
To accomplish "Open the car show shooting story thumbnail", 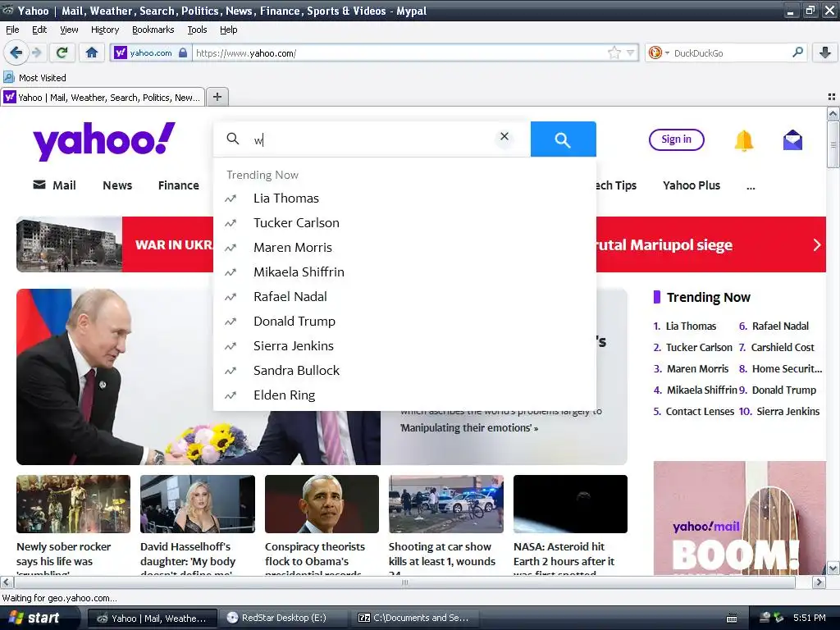I will (x=446, y=504).
